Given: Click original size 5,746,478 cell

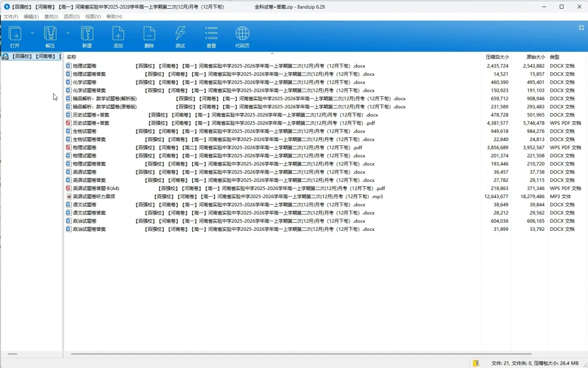Looking at the screenshot, I should [x=534, y=123].
